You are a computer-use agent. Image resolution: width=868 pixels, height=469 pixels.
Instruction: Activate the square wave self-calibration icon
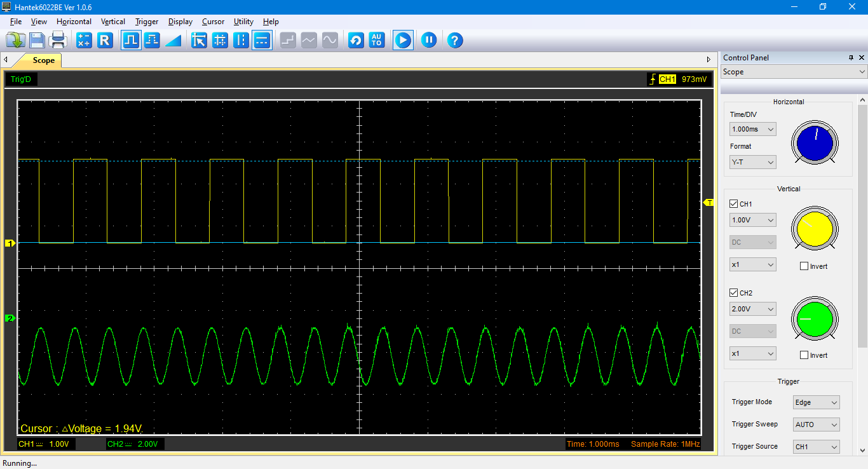click(x=131, y=40)
